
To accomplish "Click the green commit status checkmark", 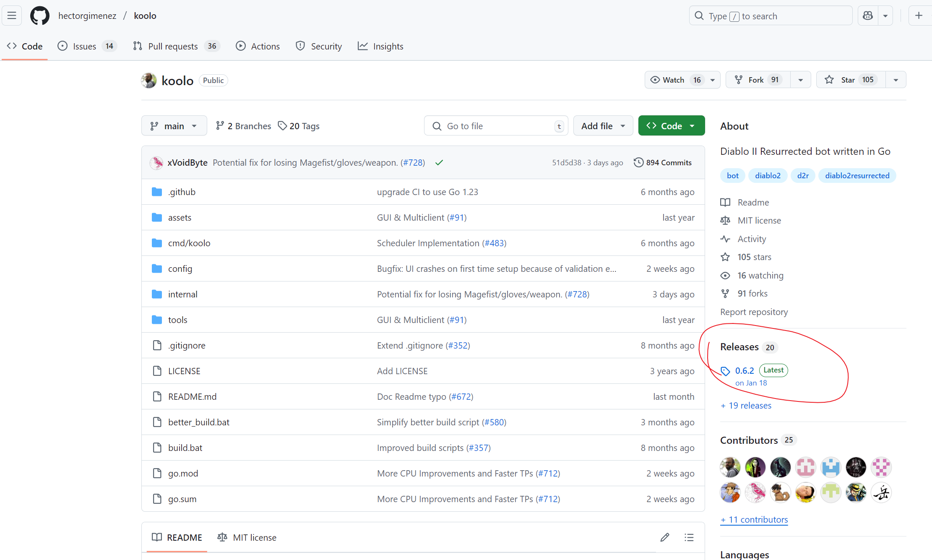I will (x=439, y=163).
